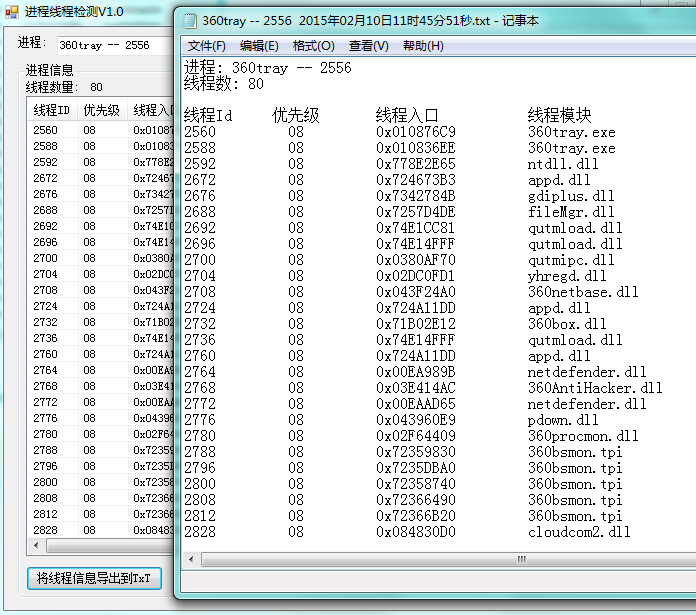Click the 将线程信息导出到TxT button
The image size is (696, 615).
pyautogui.click(x=94, y=578)
